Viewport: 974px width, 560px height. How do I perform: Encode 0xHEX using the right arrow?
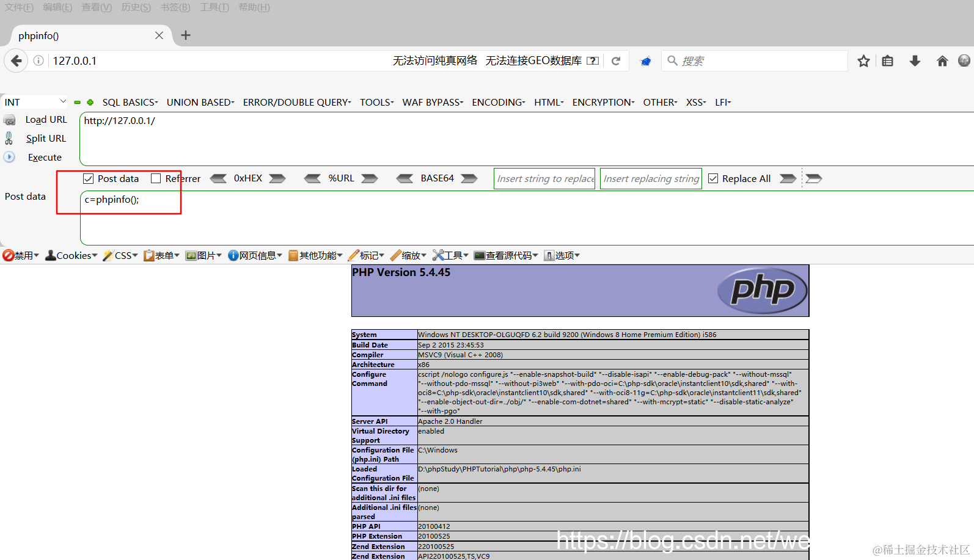pyautogui.click(x=277, y=178)
